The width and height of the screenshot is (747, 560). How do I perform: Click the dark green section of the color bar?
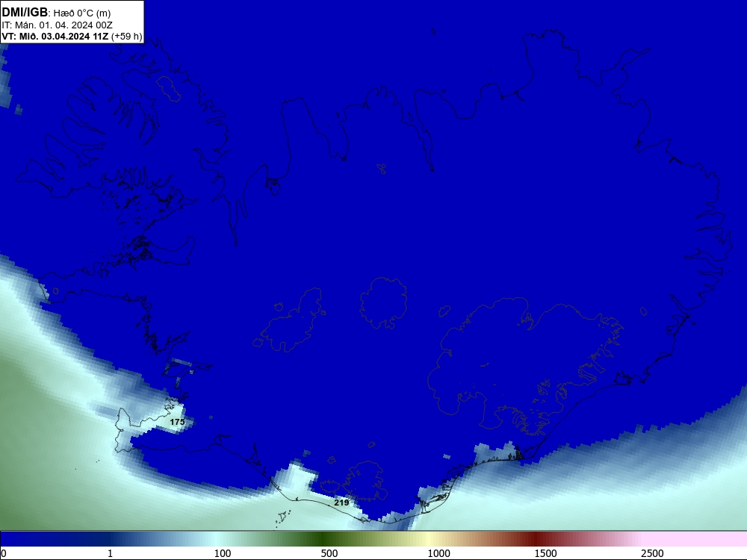click(x=324, y=539)
